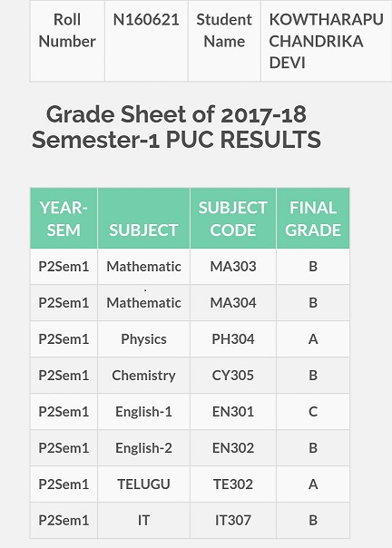Click the Grade Sheet 2017-18 heading
The image size is (392, 548).
(x=176, y=127)
